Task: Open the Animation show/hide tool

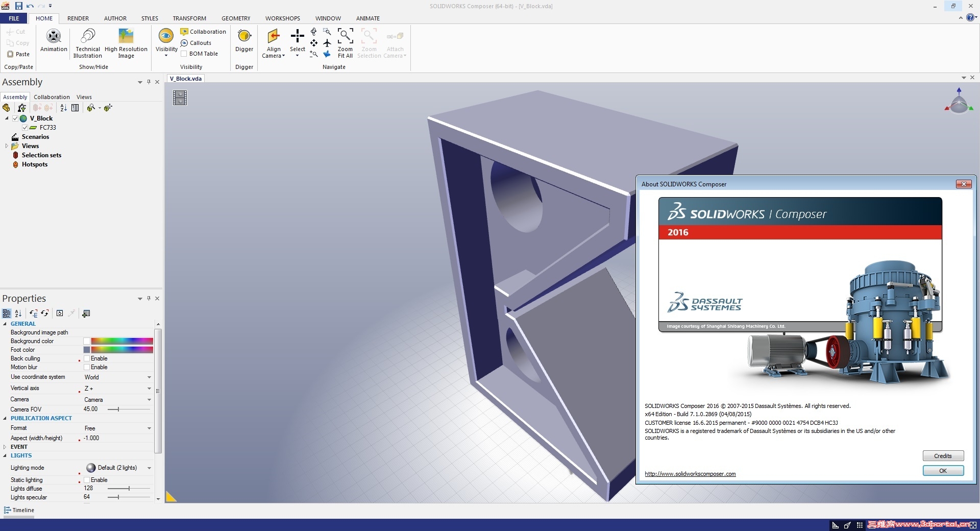Action: (x=54, y=40)
